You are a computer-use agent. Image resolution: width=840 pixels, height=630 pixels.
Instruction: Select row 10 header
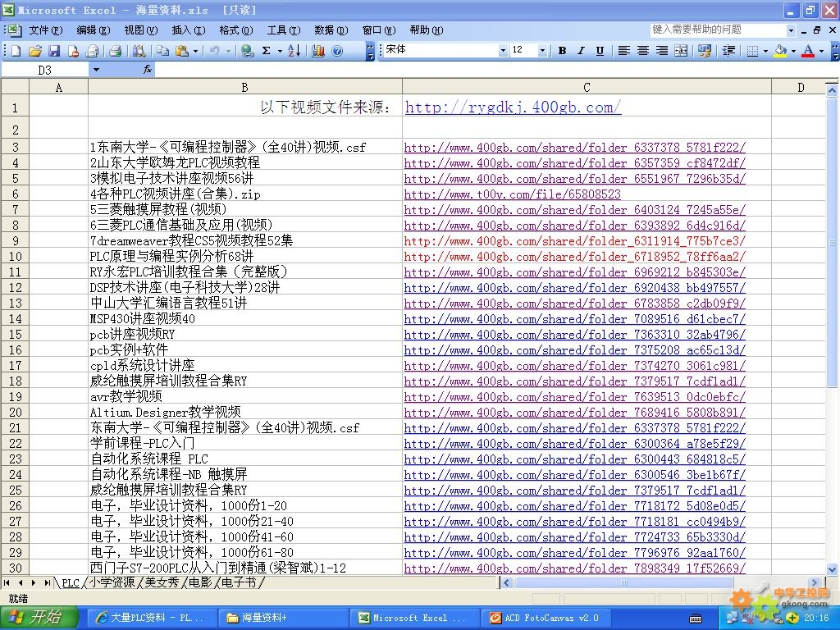(15, 256)
